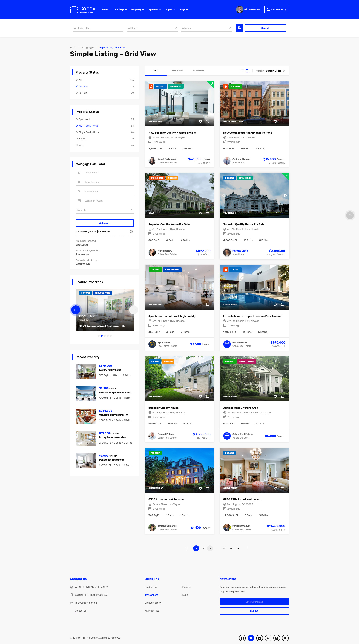Click the scroll-to-top round button

[350, 215]
